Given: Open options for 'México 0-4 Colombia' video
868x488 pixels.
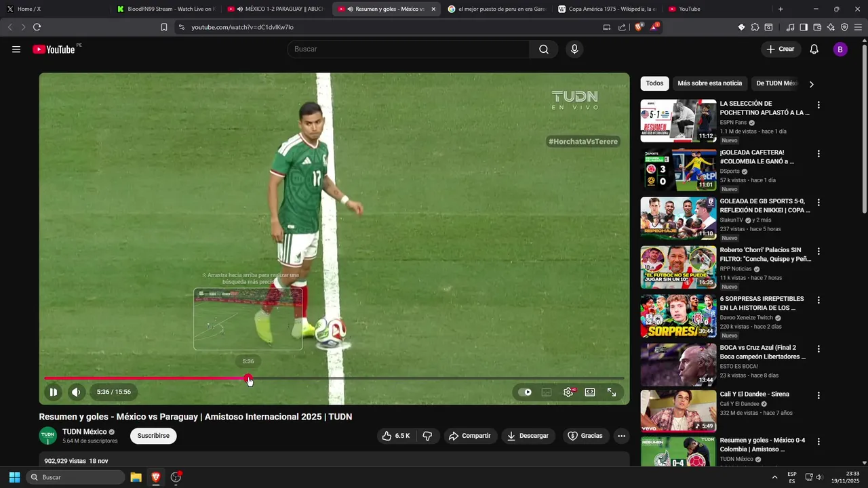Looking at the screenshot, I should click(818, 441).
